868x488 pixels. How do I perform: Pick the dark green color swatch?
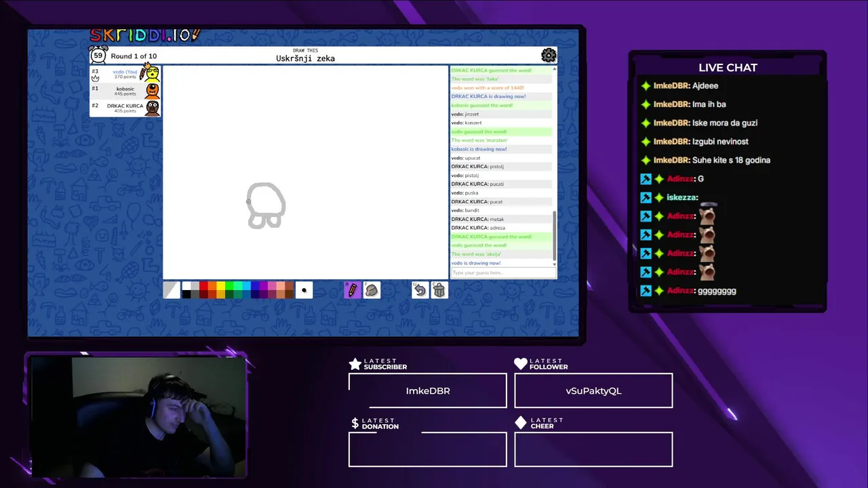click(229, 294)
